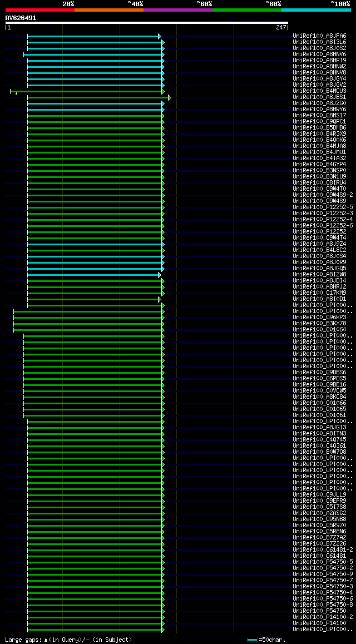This screenshot has width=356, height=644.
Task: Click the UniRef100_B4MJA8 label
Action: 319,146
